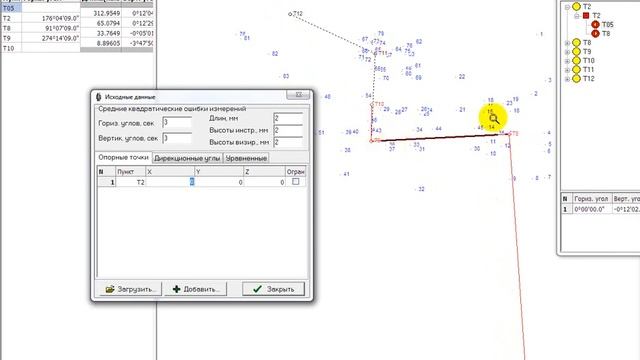Image resolution: width=640 pixels, height=360 pixels.
Task: Click the yellow station icon for T11
Action: [x=576, y=69]
